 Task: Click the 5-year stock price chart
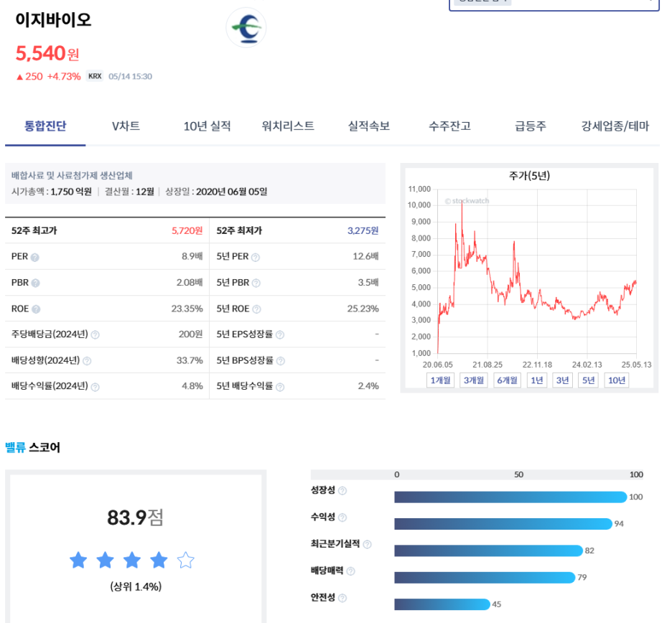536,271
